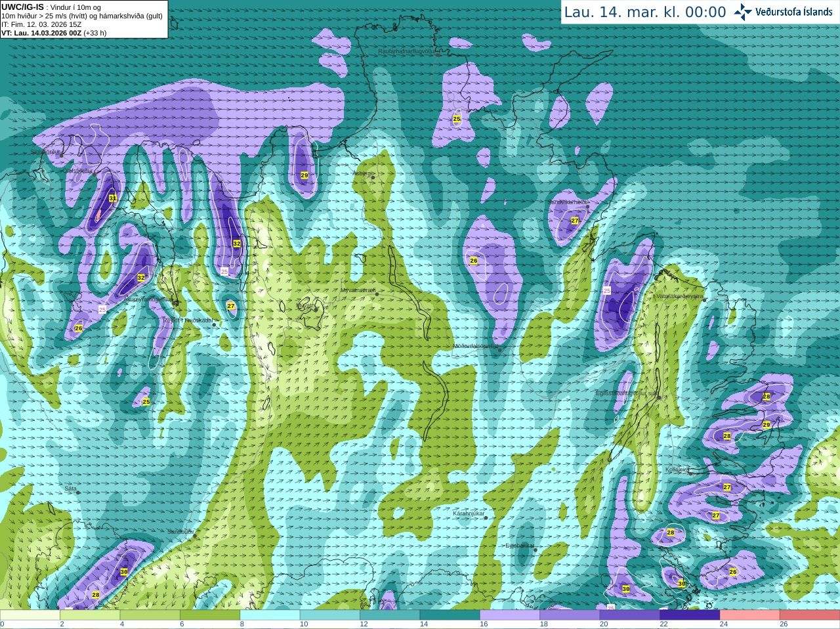Click the Mývatn station label
The image size is (840, 629).
point(306,305)
